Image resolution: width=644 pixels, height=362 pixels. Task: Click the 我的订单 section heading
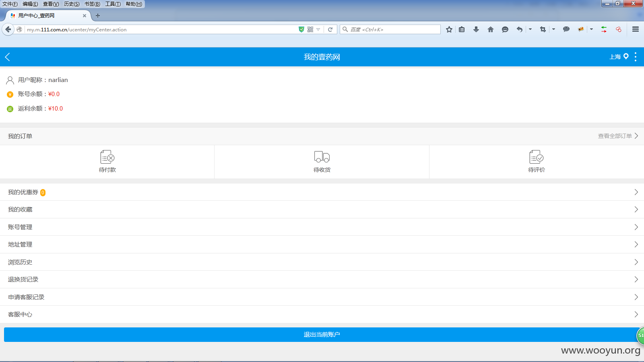click(20, 136)
